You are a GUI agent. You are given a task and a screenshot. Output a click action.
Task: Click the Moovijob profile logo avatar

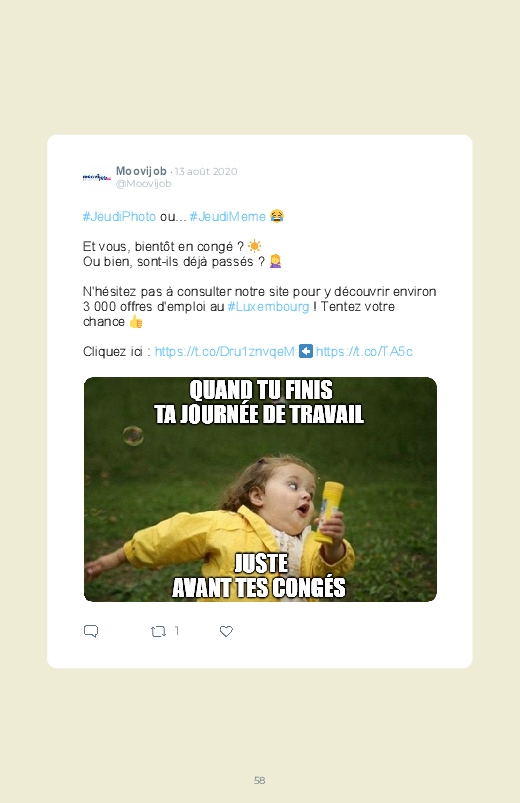coord(96,177)
